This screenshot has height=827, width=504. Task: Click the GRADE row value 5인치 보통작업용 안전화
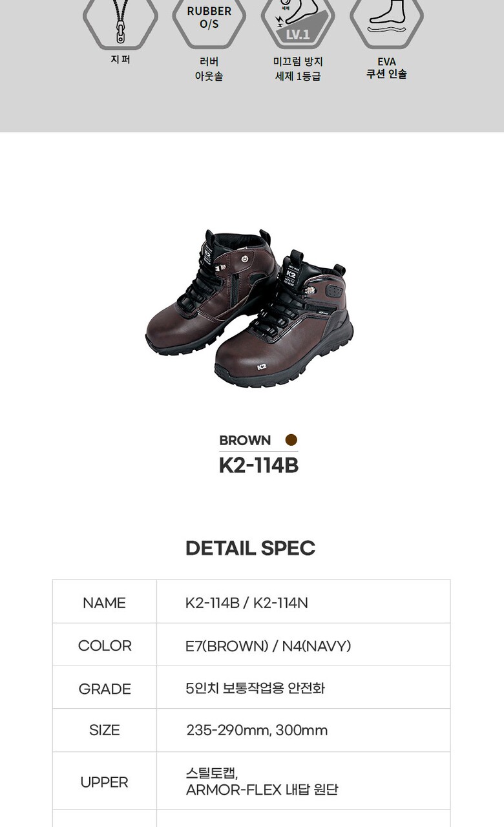(255, 688)
